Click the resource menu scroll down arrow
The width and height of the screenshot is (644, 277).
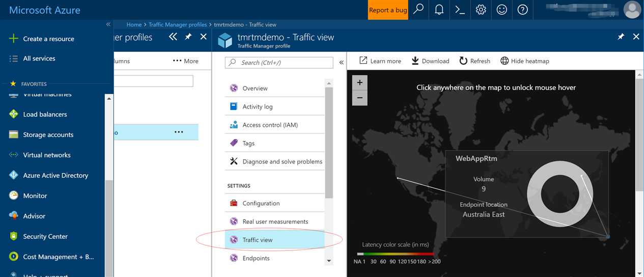(329, 261)
